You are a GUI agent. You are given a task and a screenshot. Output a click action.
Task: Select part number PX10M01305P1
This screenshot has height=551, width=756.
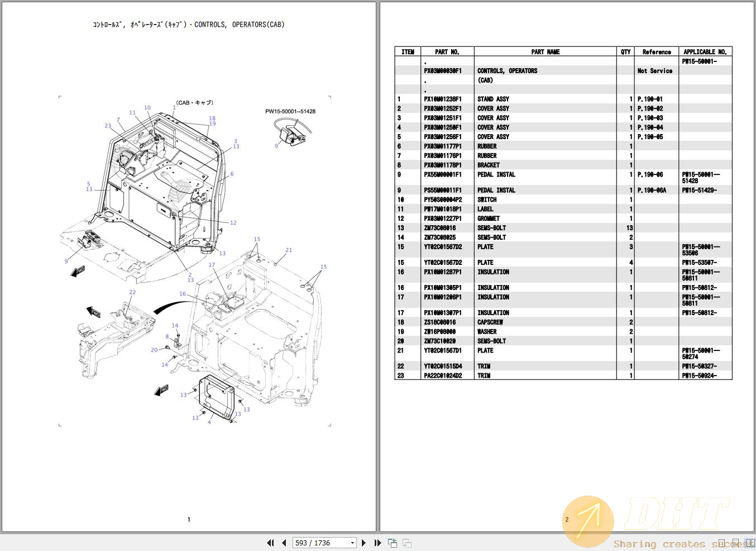pos(443,288)
